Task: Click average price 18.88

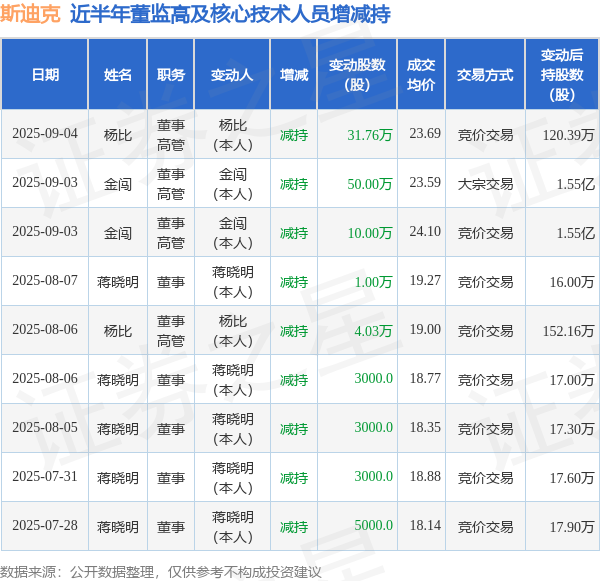Action: [x=425, y=477]
